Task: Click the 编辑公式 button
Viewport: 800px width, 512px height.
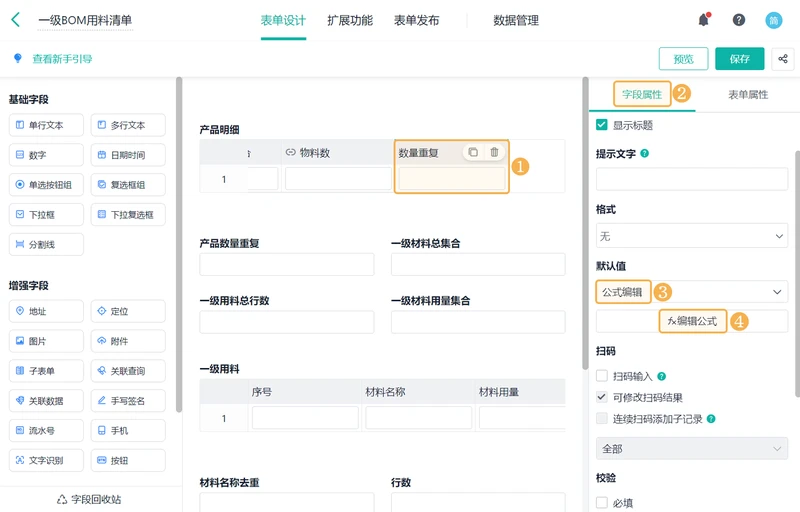Action: coord(692,321)
